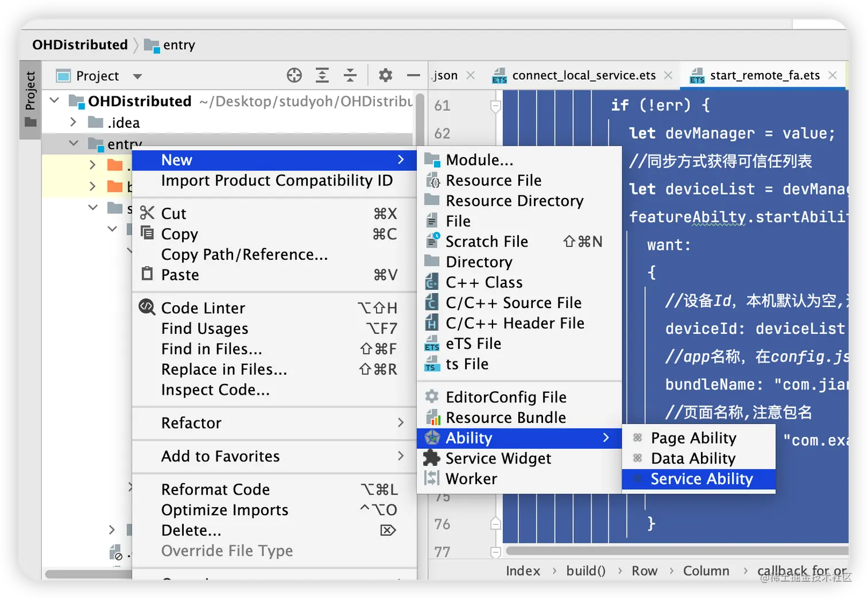
Task: Click the C++ Class icon
Action: point(432,282)
